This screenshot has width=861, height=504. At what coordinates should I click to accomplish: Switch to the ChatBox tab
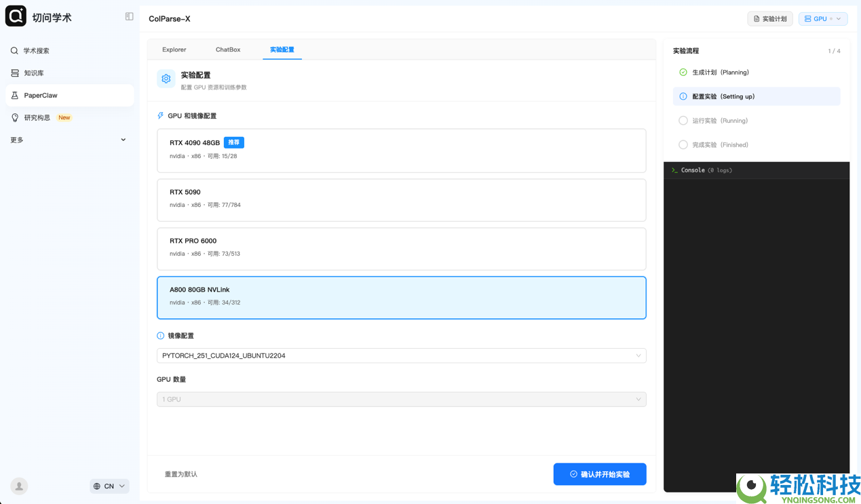point(228,50)
